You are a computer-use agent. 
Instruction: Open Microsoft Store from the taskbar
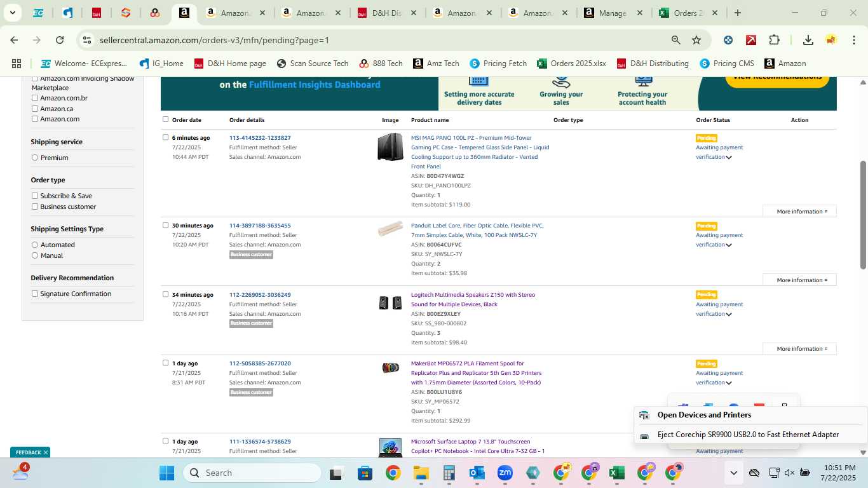(x=365, y=473)
